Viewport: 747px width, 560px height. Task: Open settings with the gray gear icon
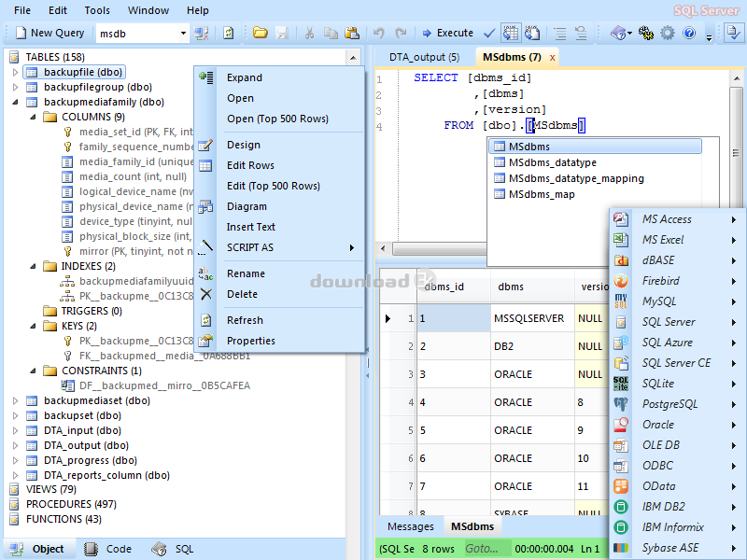click(668, 33)
